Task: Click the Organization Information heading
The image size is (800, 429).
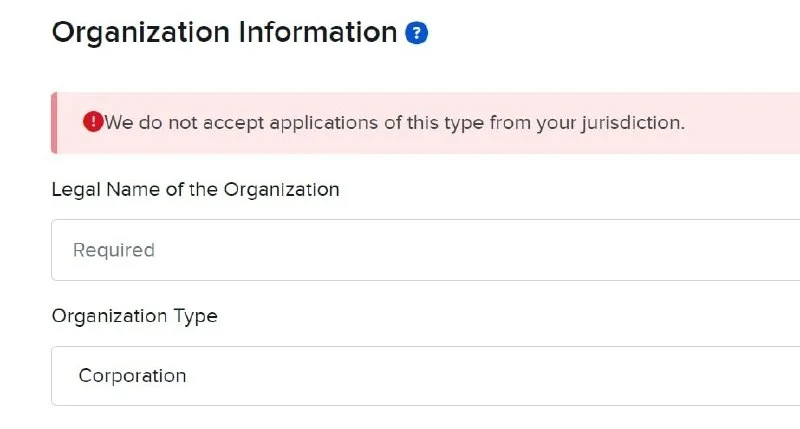Action: [x=224, y=33]
